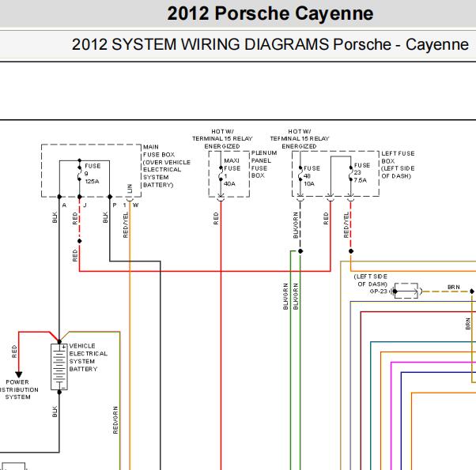
Task: Click the "VEHICLE ELECTRICAL SYSTEM BATTERY" label
Action: [88, 358]
